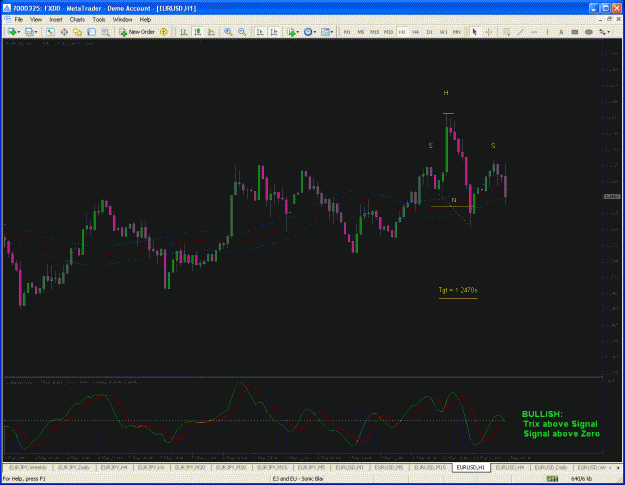Viewport: 625px width, 485px height.
Task: Switch timeframe to M5
Action: point(361,32)
